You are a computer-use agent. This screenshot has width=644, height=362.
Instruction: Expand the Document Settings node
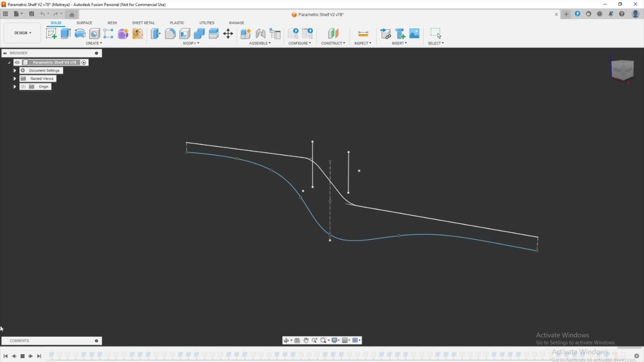point(15,70)
